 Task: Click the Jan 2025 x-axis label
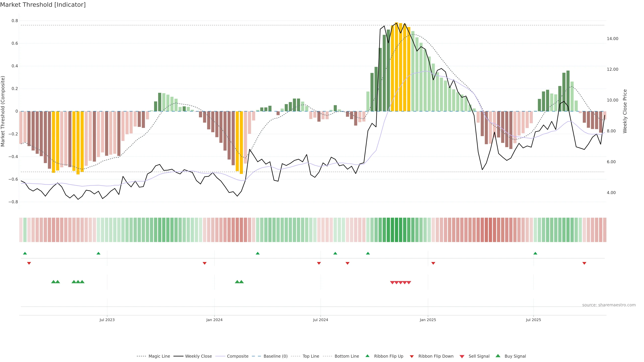(428, 320)
